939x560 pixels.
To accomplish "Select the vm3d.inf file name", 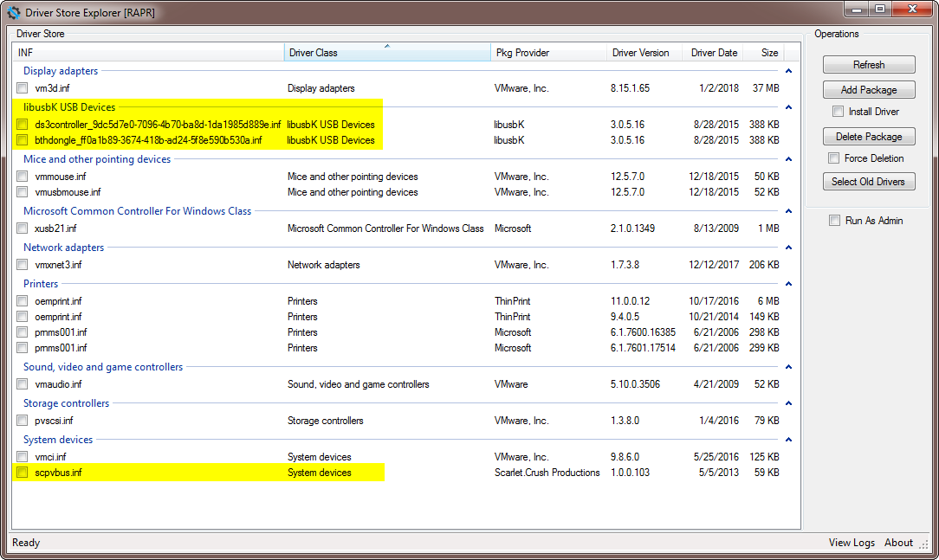I will click(x=52, y=88).
